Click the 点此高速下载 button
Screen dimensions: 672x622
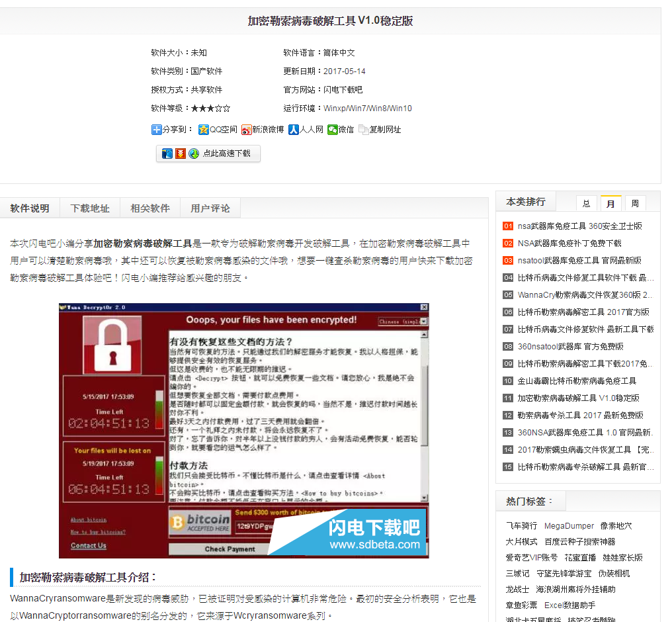(x=208, y=154)
